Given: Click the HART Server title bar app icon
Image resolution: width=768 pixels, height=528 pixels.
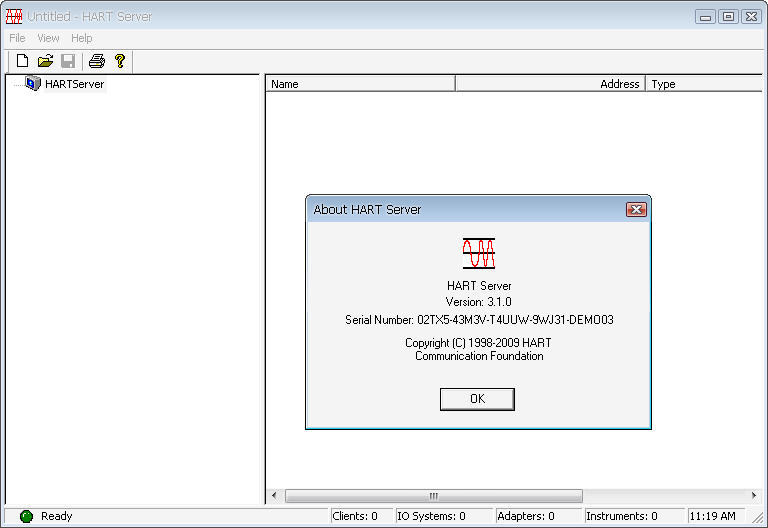Looking at the screenshot, I should [14, 17].
